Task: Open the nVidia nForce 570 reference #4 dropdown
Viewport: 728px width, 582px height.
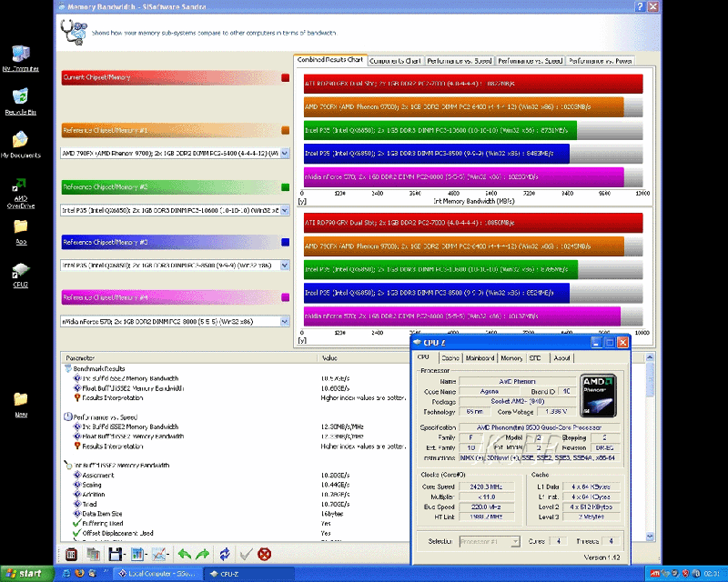Action: coord(285,321)
